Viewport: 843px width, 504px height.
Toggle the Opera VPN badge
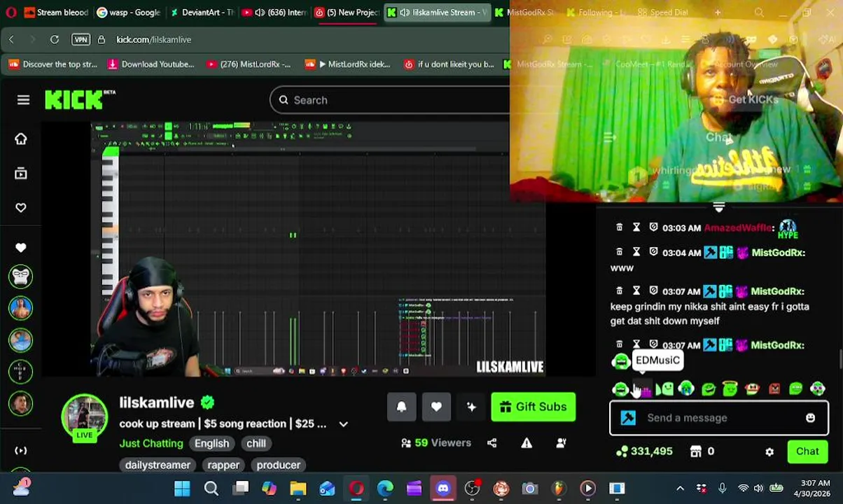pyautogui.click(x=81, y=39)
